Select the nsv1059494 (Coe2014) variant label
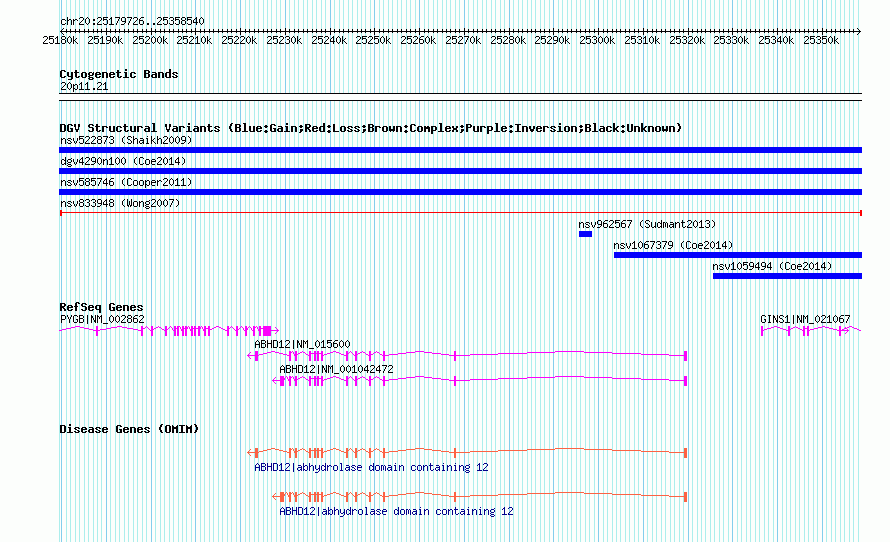The height and width of the screenshot is (542, 890). [x=773, y=266]
